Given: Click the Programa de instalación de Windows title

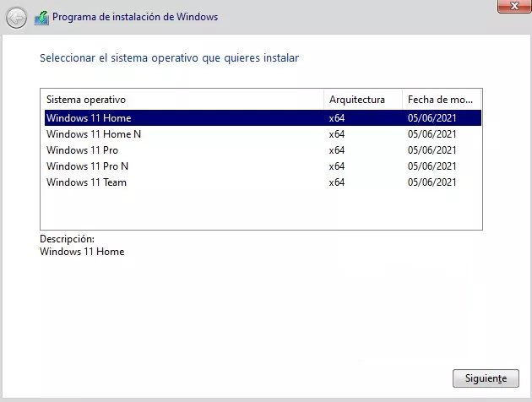Looking at the screenshot, I should (x=135, y=17).
